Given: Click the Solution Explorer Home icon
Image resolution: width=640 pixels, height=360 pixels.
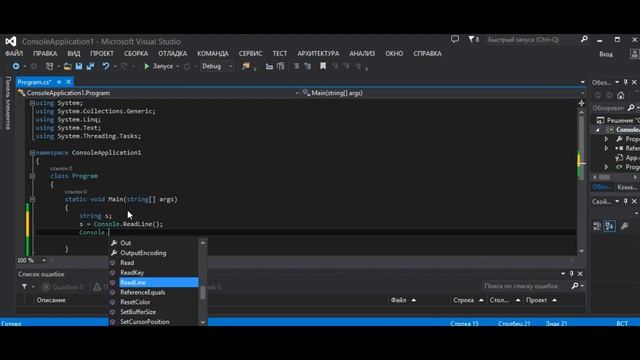Looking at the screenshot, I should click(621, 96).
